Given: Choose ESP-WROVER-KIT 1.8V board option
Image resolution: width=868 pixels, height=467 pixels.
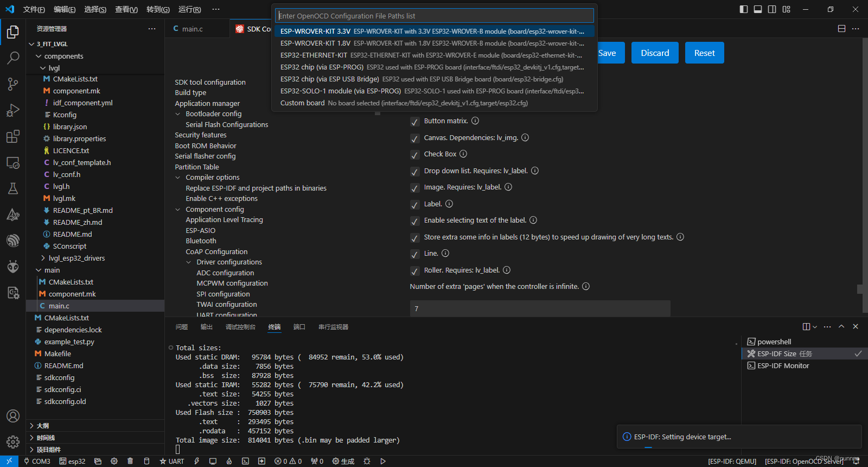Looking at the screenshot, I should pos(434,43).
